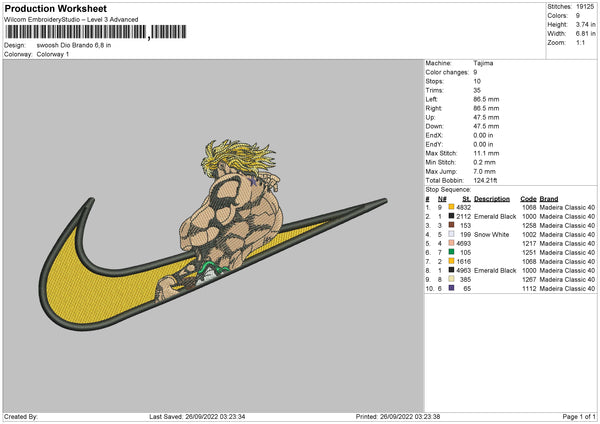600x424 pixels.
Task: Click the 'Up:' label
Action: (x=430, y=117)
